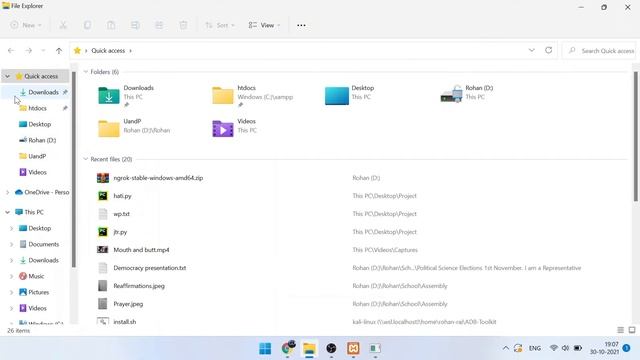The width and height of the screenshot is (640, 360).
Task: Click the Rename icon in toolbar
Action: pos(135,25)
